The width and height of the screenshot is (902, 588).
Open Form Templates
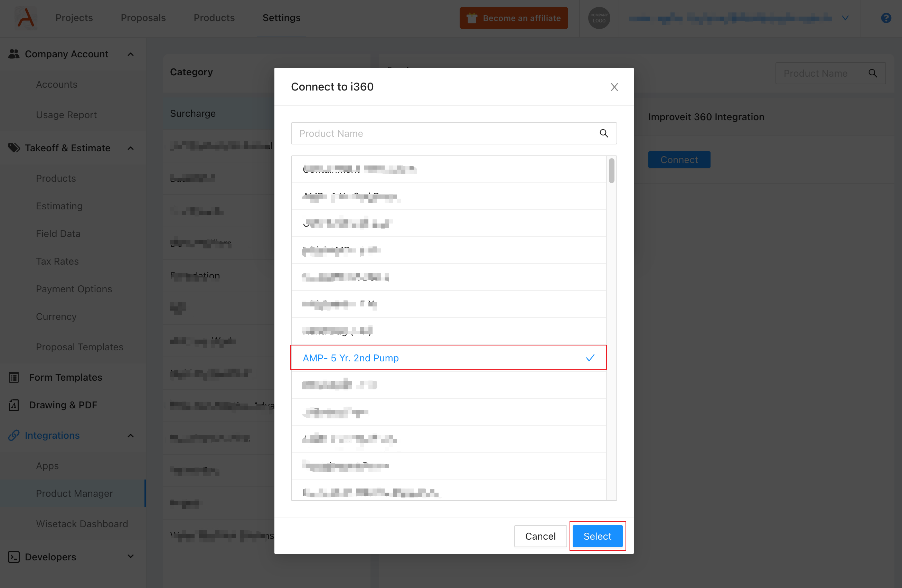[66, 377]
